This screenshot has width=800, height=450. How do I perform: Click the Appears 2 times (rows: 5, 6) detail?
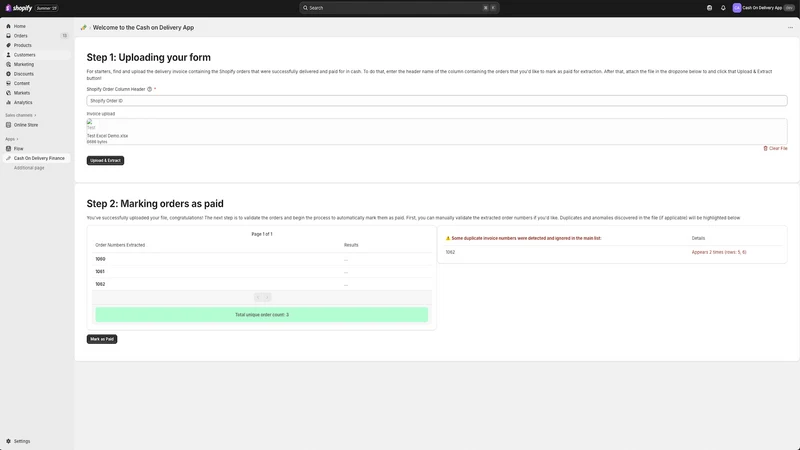click(719, 252)
